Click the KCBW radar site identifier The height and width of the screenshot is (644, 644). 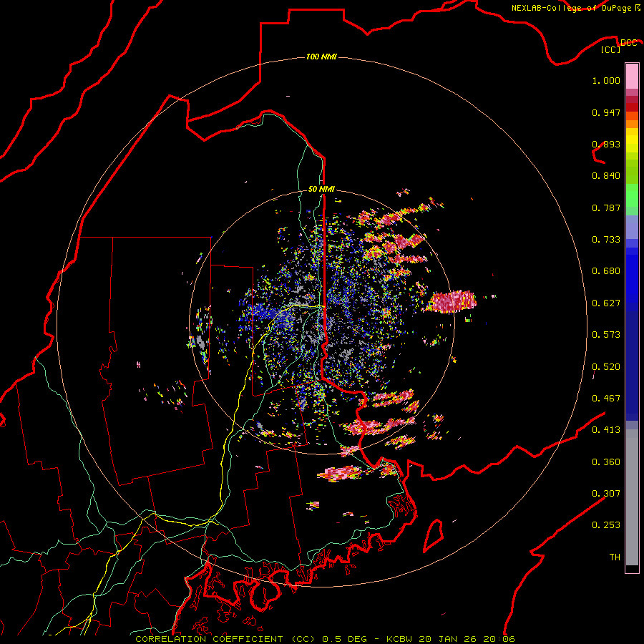400,639
